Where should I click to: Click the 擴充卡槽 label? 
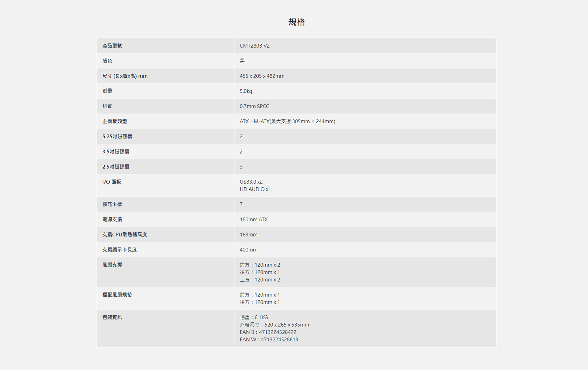(x=112, y=204)
